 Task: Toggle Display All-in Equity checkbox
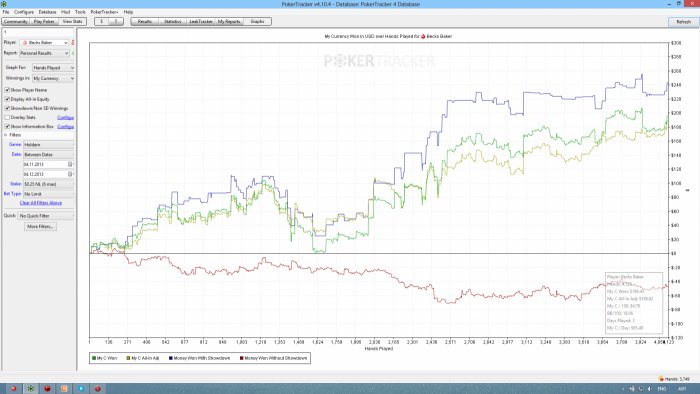coord(7,99)
